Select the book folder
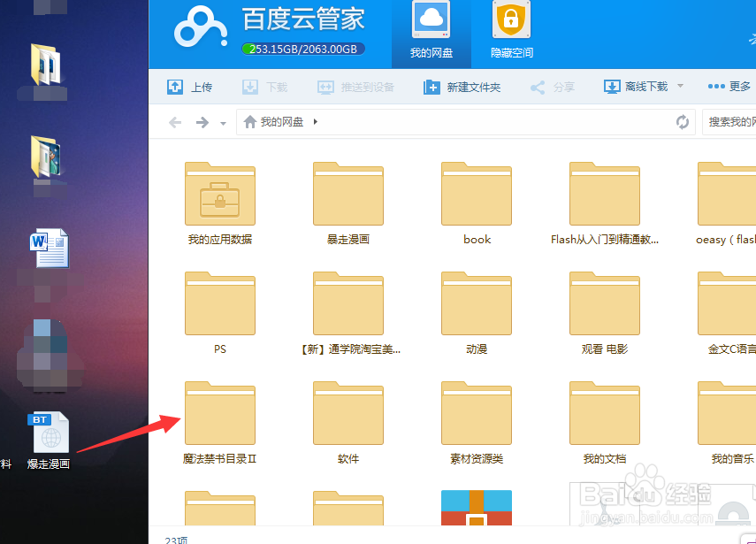Image resolution: width=756 pixels, height=544 pixels. tap(477, 194)
